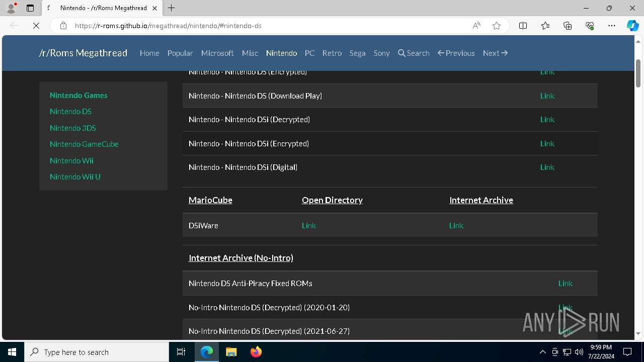
Task: Go to Next page
Action: click(495, 53)
